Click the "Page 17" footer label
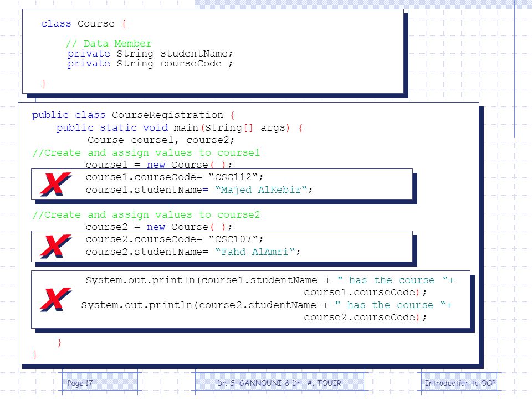532x399 pixels. tap(80, 383)
